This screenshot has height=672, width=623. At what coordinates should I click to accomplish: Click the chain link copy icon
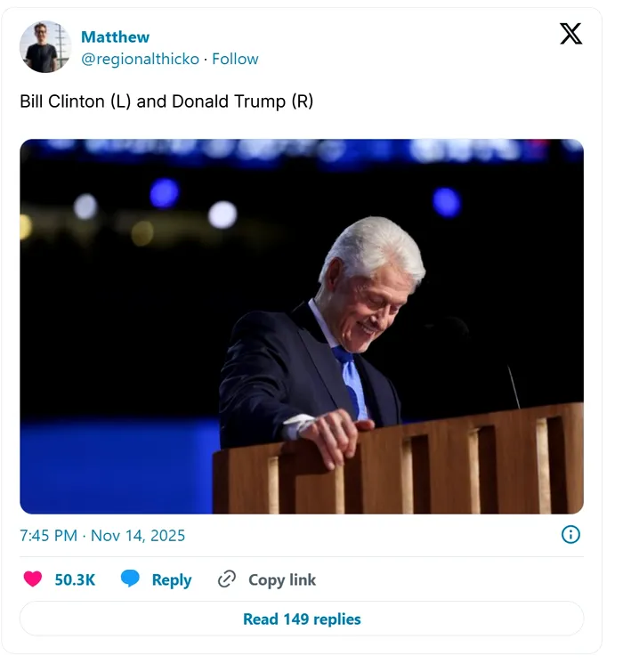pos(227,579)
